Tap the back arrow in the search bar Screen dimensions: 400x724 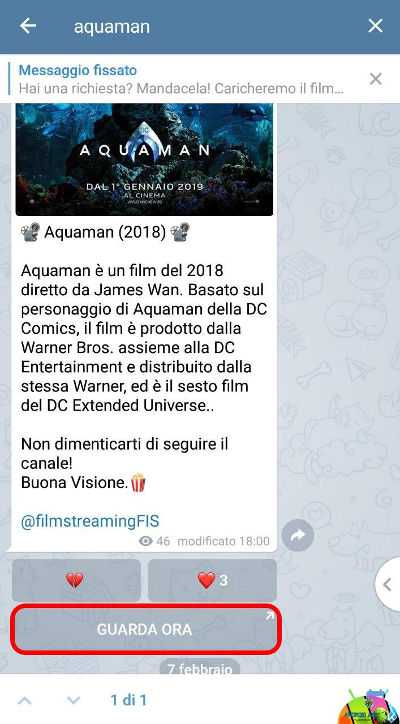28,26
